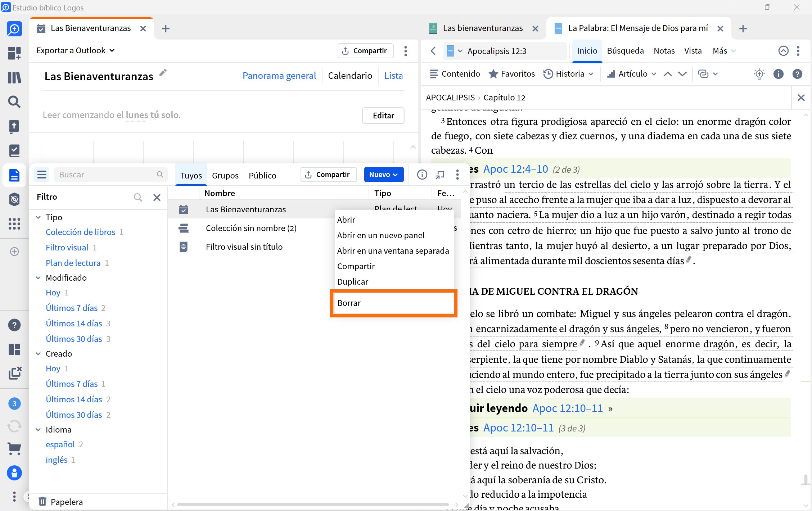Click Compartir button in reading plan panel
Viewport: 812px width, 511px height.
[x=365, y=51]
